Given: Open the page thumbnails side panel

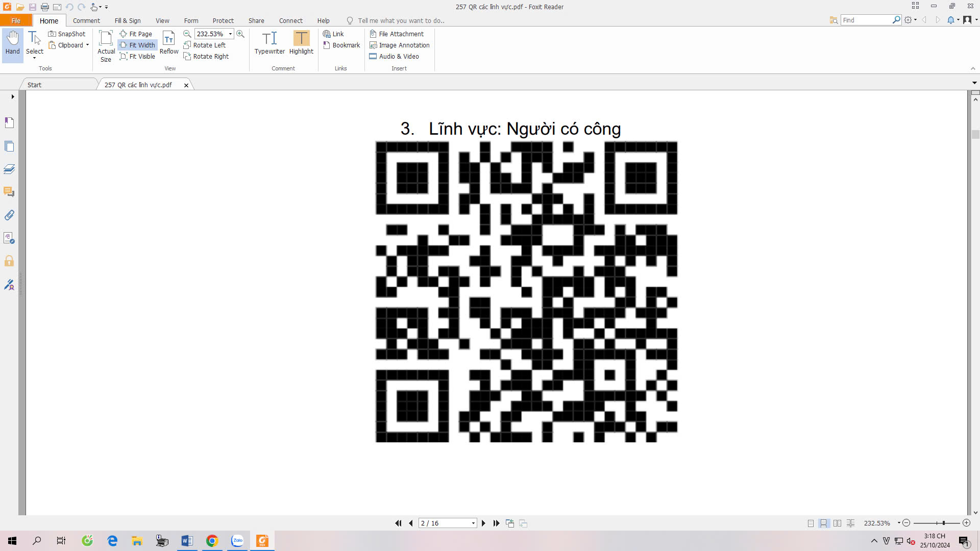Looking at the screenshot, I should [x=9, y=146].
